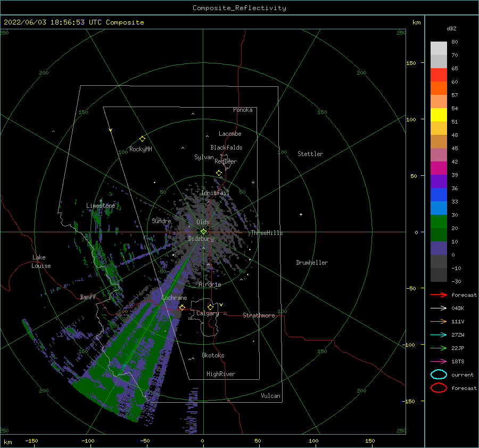The image size is (479, 448).
Task: Click the cyan 27ZW arrow in the legend
Action: tap(439, 335)
